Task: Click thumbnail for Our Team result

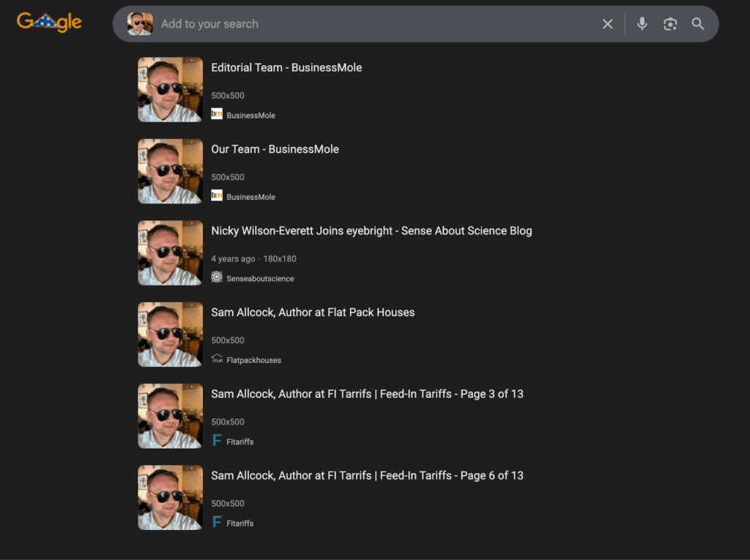Action: click(170, 171)
